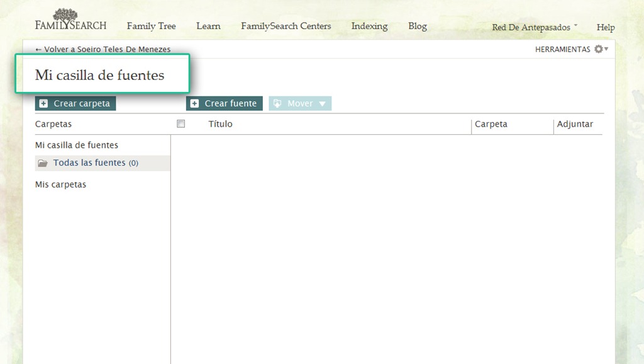Select Todas las fuentes folder
This screenshot has height=364, width=644.
point(103,163)
